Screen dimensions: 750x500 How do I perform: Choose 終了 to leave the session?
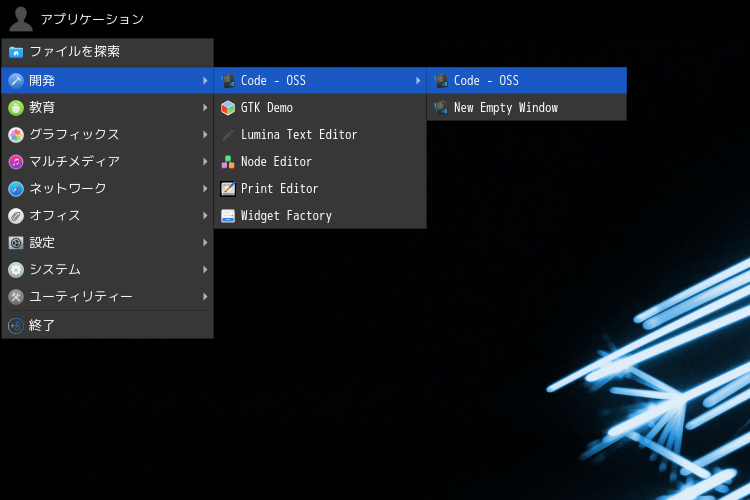[108, 325]
